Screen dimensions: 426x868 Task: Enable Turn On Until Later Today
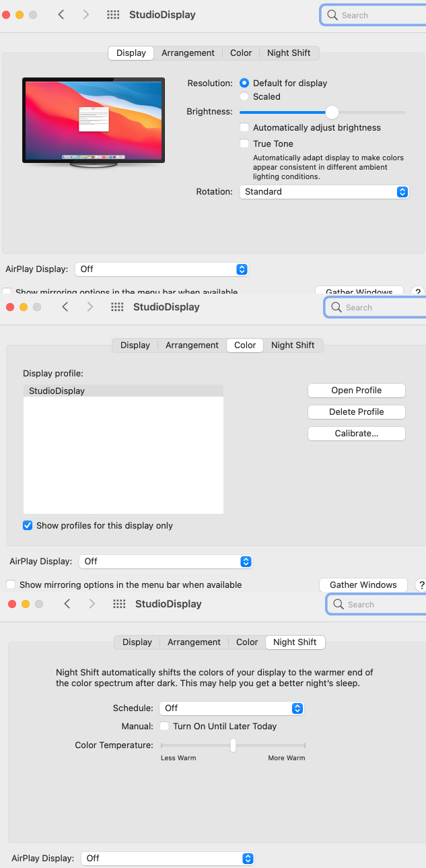pyautogui.click(x=164, y=726)
